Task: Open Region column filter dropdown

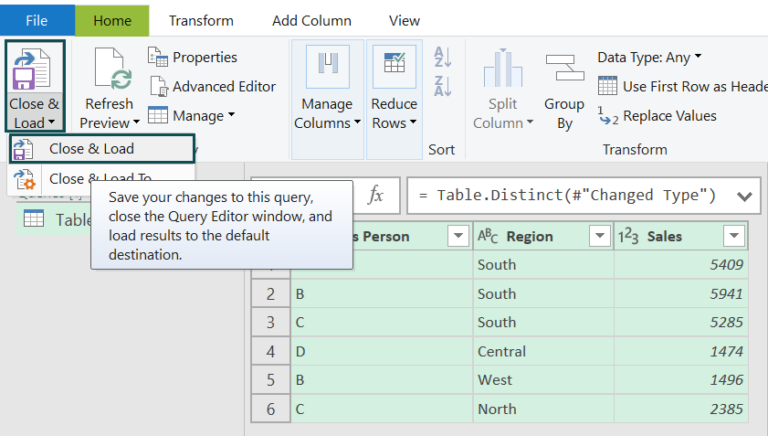Action: [599, 236]
